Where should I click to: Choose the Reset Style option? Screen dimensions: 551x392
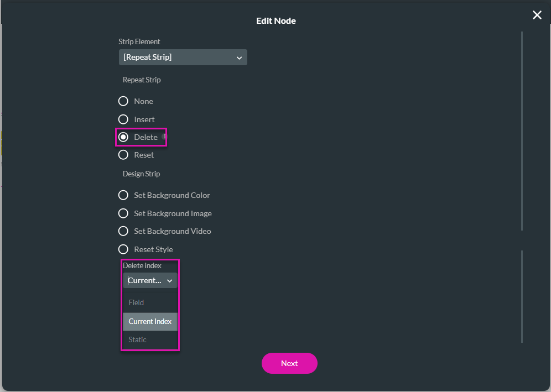(123, 249)
